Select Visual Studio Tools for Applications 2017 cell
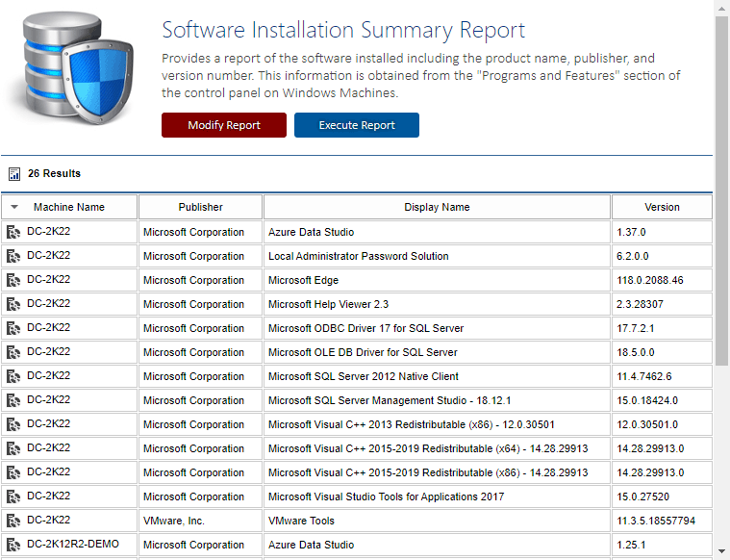This screenshot has width=730, height=560. tap(437, 496)
